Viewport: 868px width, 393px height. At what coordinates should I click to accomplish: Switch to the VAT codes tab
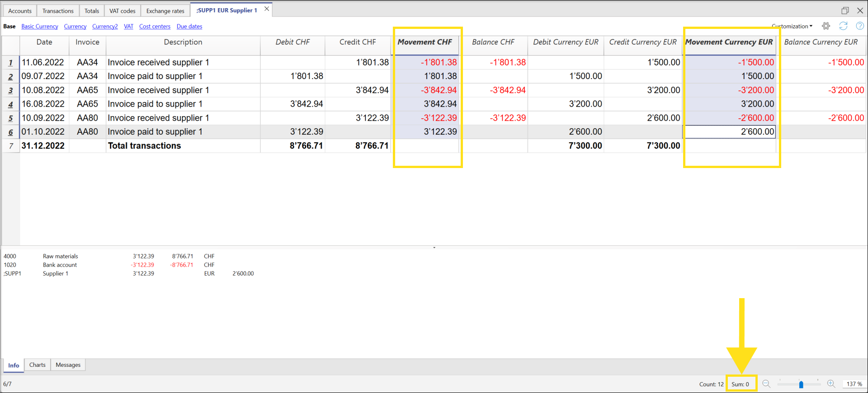coord(122,11)
